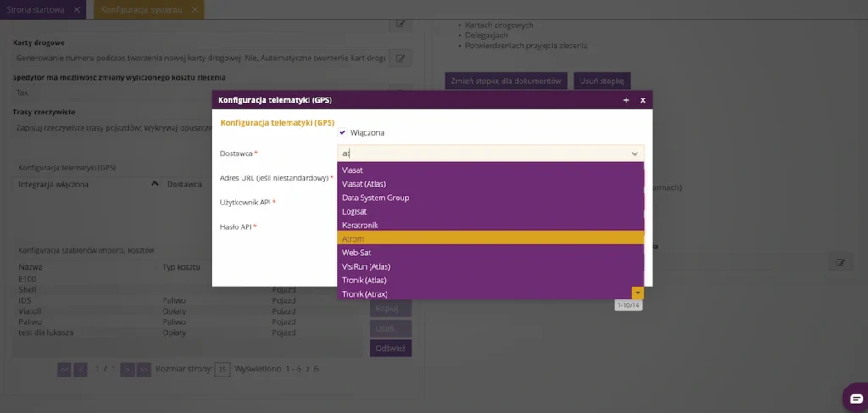Click the Dostawca column header in the table

(x=184, y=184)
